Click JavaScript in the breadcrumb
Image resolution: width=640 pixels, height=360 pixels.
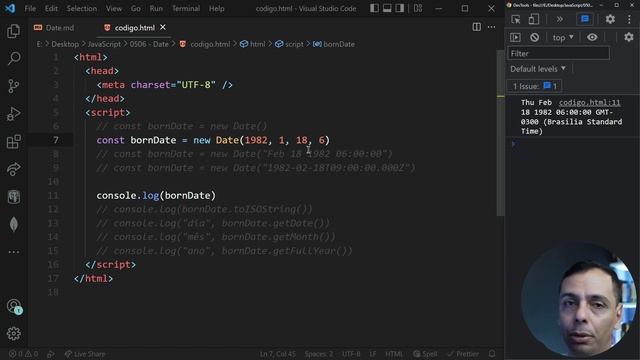click(x=104, y=44)
